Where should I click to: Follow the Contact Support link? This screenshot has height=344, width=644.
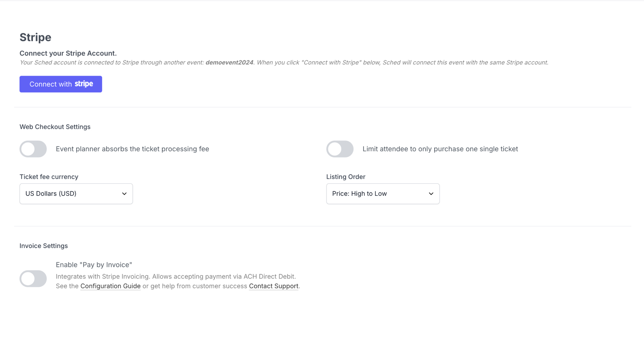pos(274,286)
